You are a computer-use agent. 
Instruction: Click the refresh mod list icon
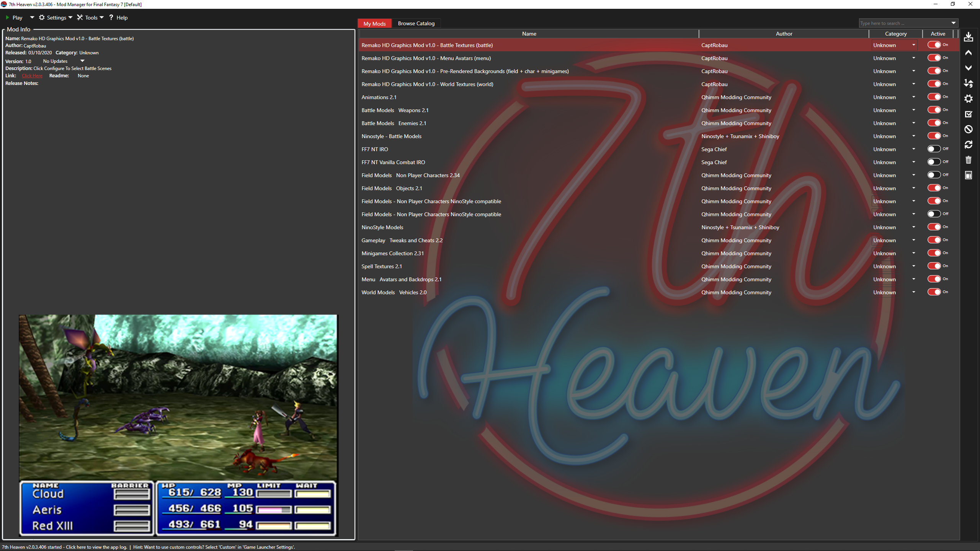969,145
